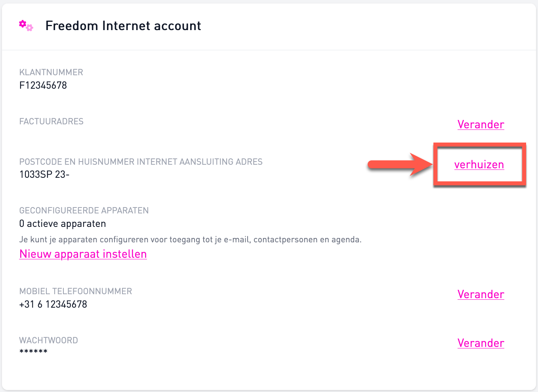Click the Factuuradres label

tap(52, 121)
